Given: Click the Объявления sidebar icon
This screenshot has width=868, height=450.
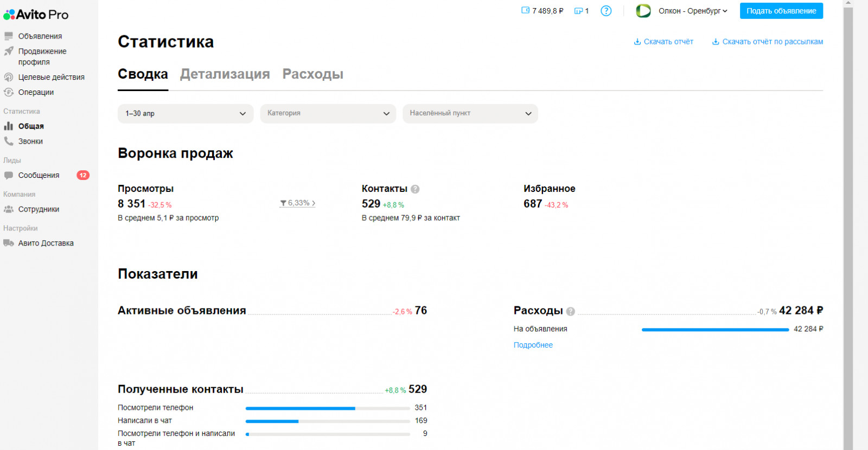Looking at the screenshot, I should click(9, 36).
